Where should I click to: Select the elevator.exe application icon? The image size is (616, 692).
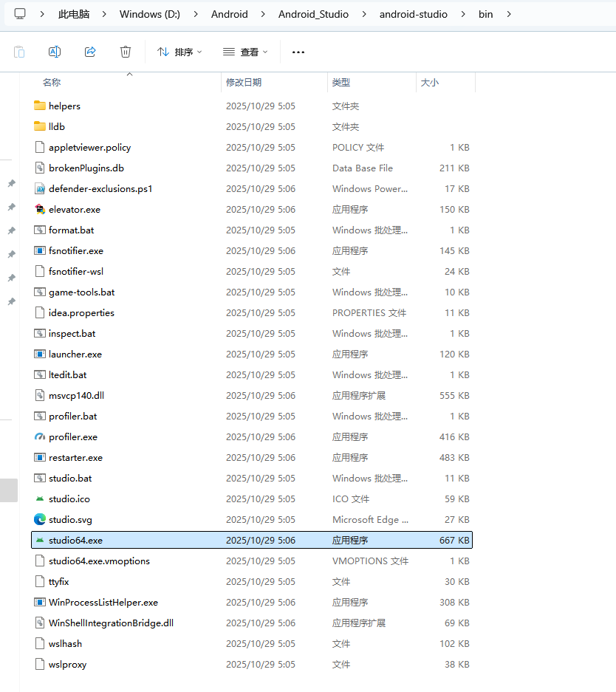(x=40, y=209)
